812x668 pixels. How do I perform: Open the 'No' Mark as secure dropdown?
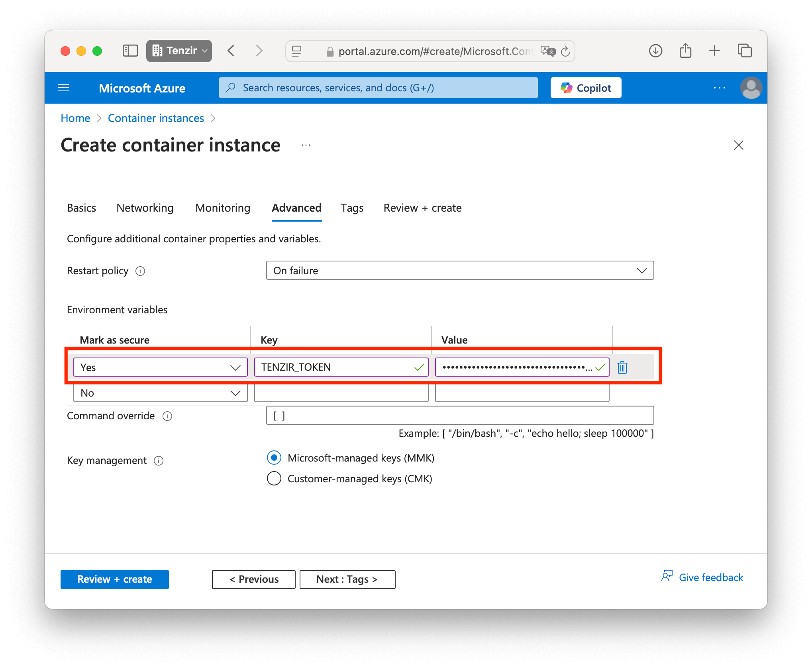(x=160, y=393)
